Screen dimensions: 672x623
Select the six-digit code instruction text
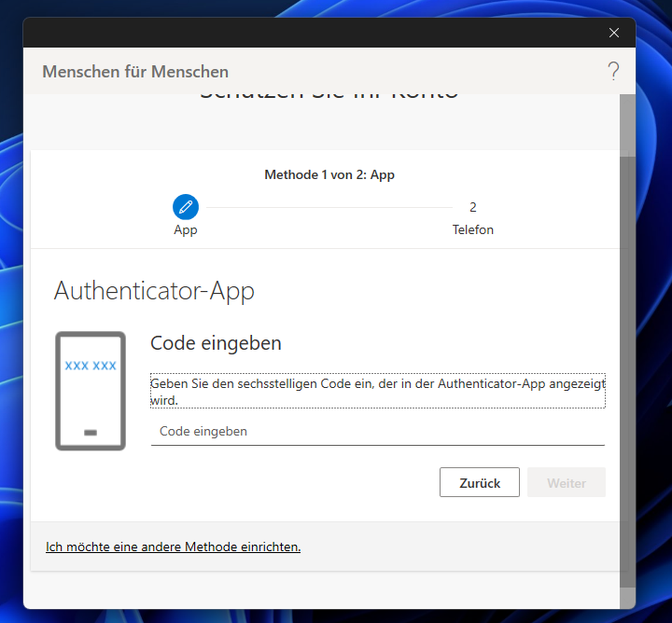point(377,391)
